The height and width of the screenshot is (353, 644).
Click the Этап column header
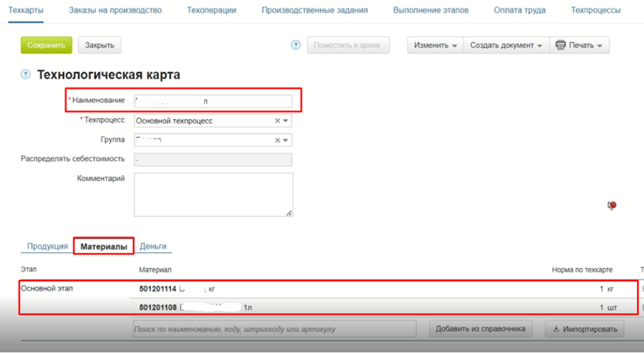[29, 269]
